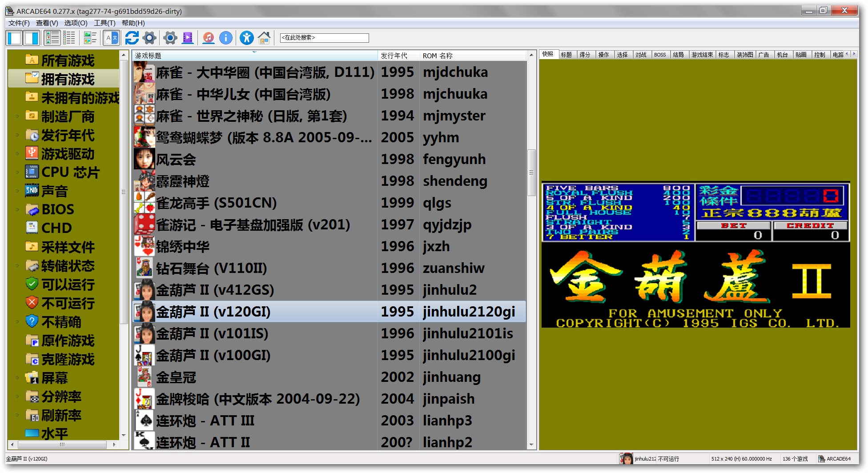Enable grouped view mode with thumbnails
The width and height of the screenshot is (868, 473).
(90, 38)
